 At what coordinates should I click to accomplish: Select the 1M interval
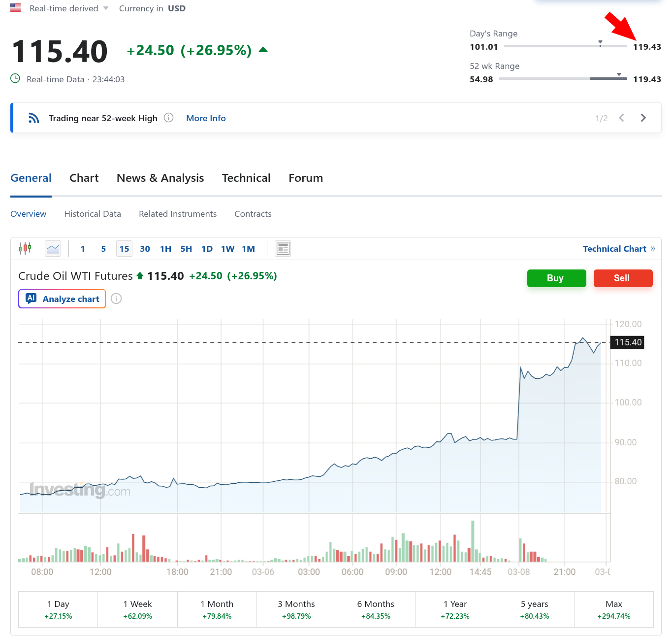(249, 249)
